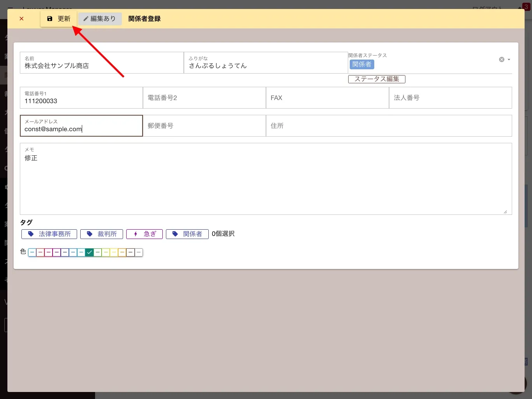532x399 pixels.
Task: Choose the brown color swatch
Action: coord(130,253)
